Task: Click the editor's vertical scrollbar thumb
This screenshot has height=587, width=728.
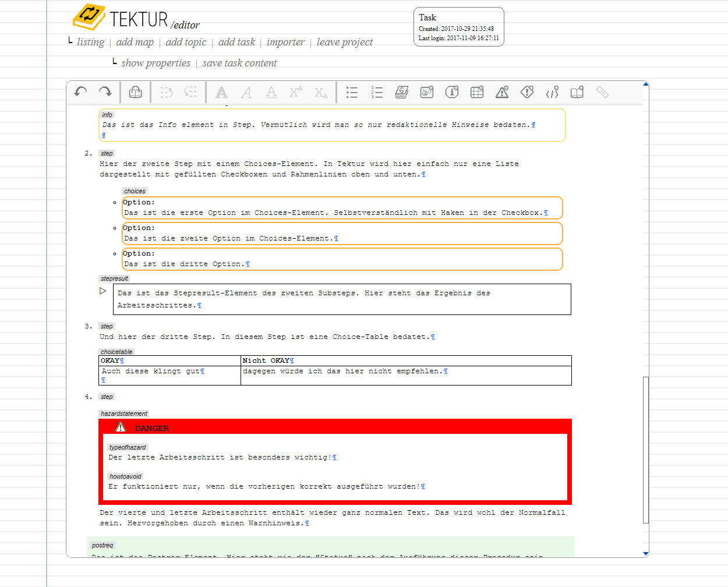Action: tap(646, 450)
